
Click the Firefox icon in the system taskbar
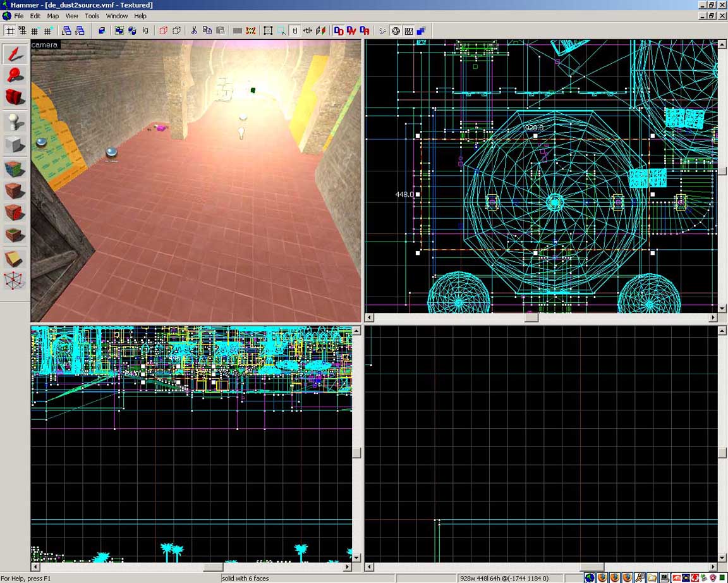click(603, 577)
